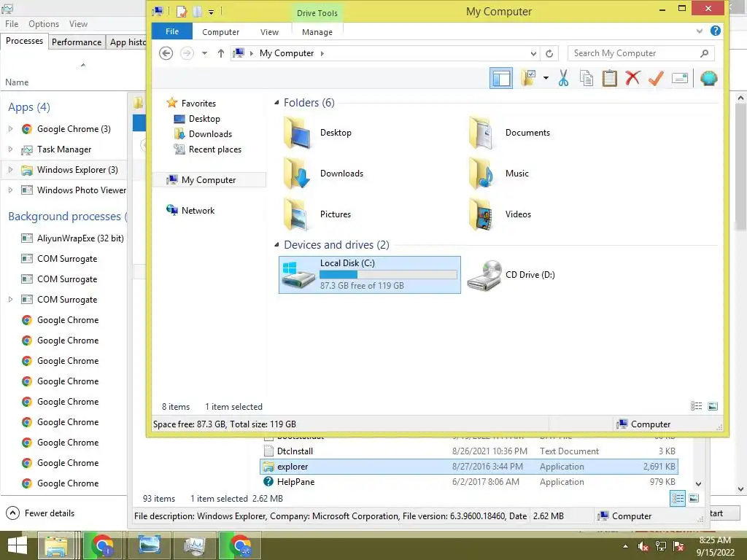Click the red X Delete icon

click(632, 78)
